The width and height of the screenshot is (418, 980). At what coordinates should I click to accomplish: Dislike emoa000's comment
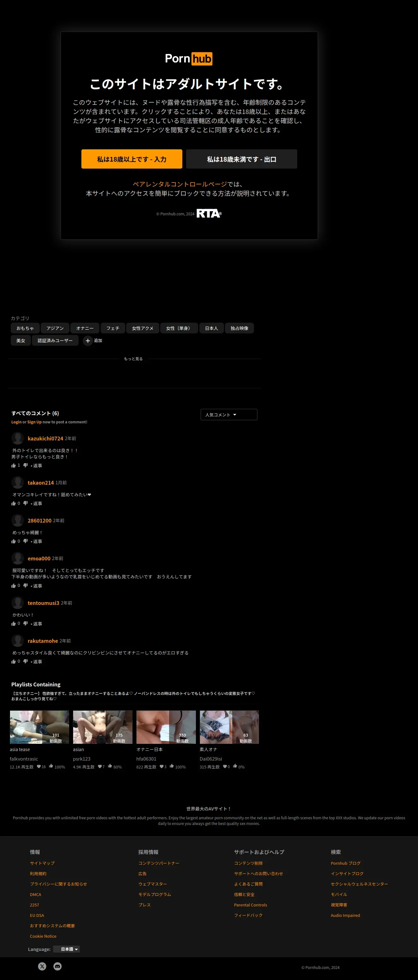pos(26,585)
